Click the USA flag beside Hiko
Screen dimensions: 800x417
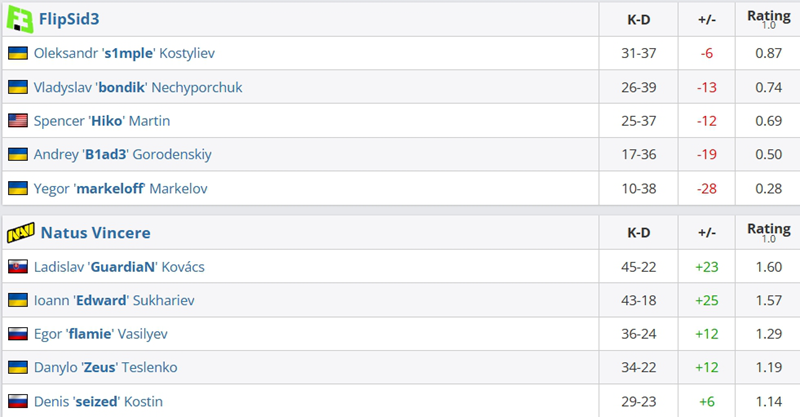tap(17, 121)
